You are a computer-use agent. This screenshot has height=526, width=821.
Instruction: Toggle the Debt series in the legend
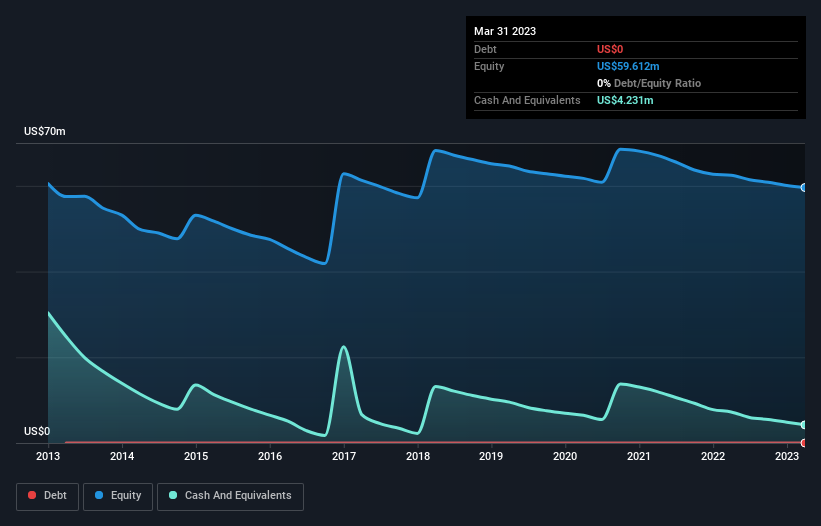tap(47, 496)
